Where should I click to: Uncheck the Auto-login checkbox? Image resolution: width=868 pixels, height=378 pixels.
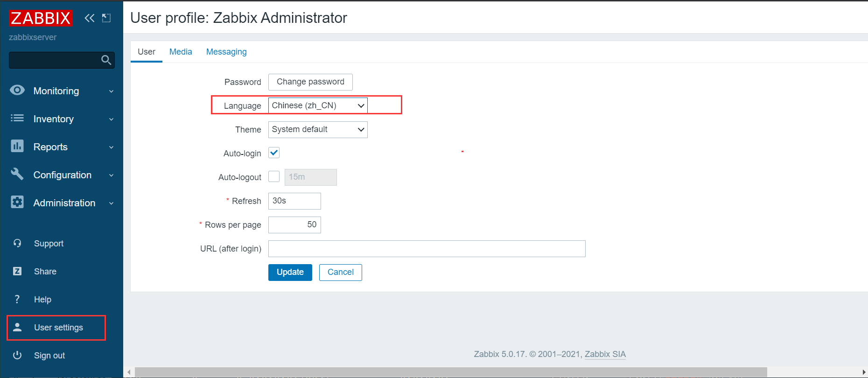pyautogui.click(x=274, y=153)
